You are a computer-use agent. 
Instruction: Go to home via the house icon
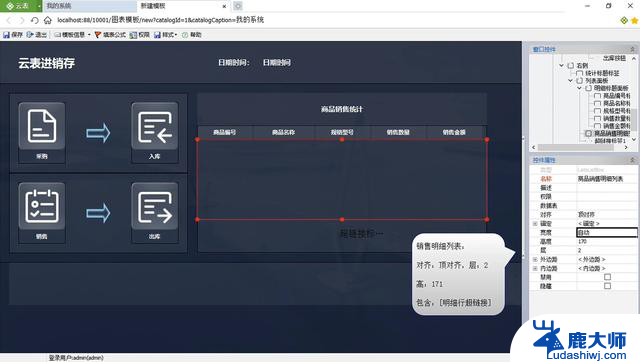48,20
